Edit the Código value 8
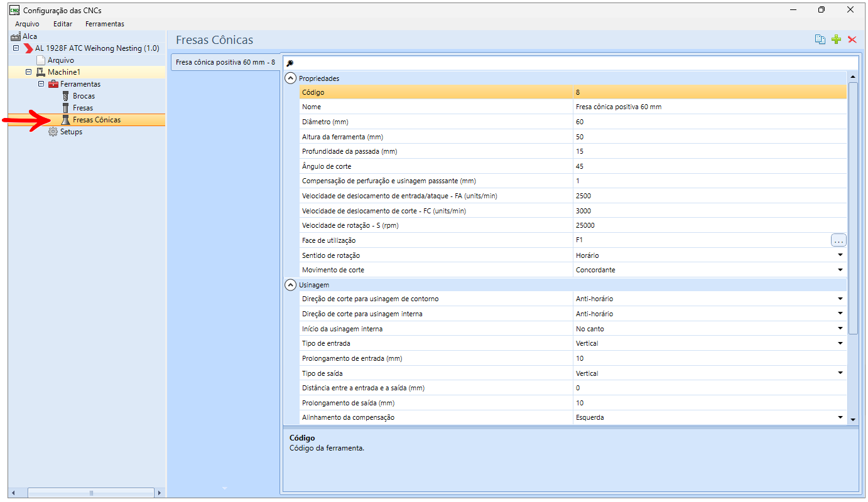The width and height of the screenshot is (868, 502). pyautogui.click(x=710, y=92)
